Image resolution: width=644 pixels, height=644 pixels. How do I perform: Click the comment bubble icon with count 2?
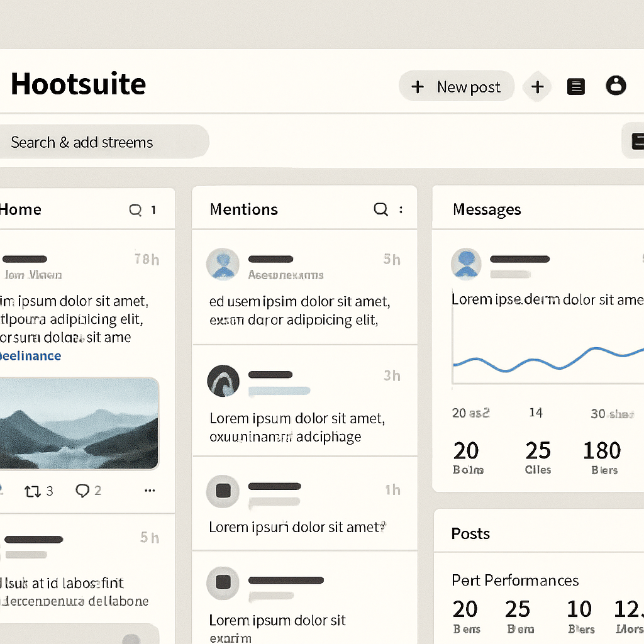coord(82,491)
